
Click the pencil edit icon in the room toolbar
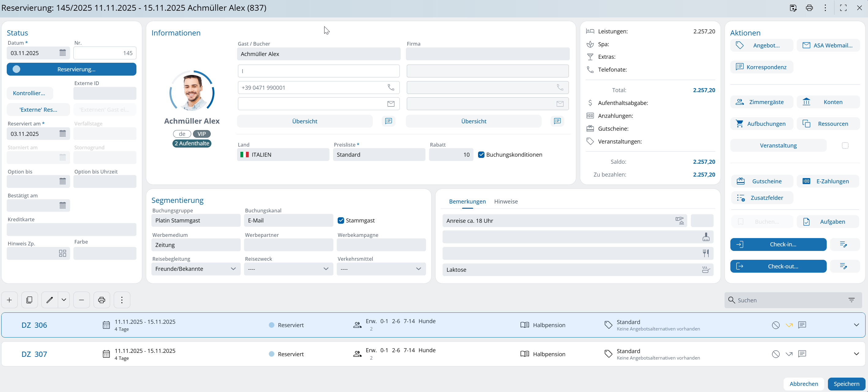(50, 300)
